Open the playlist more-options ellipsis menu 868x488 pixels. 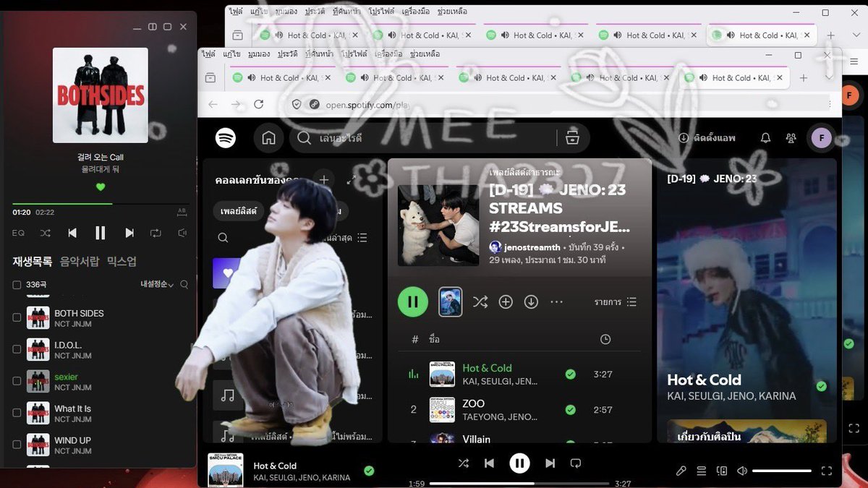coord(556,301)
